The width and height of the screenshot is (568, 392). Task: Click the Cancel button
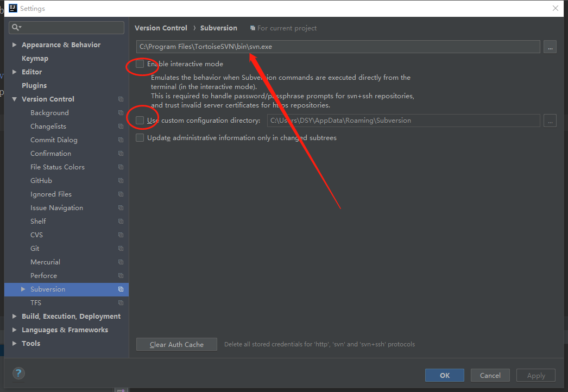click(x=490, y=375)
